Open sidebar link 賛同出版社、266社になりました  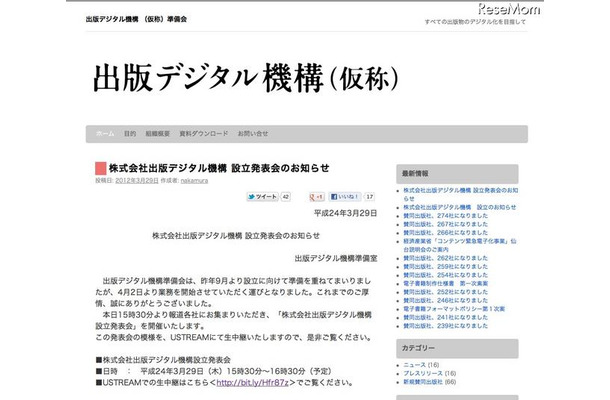pyautogui.click(x=445, y=233)
